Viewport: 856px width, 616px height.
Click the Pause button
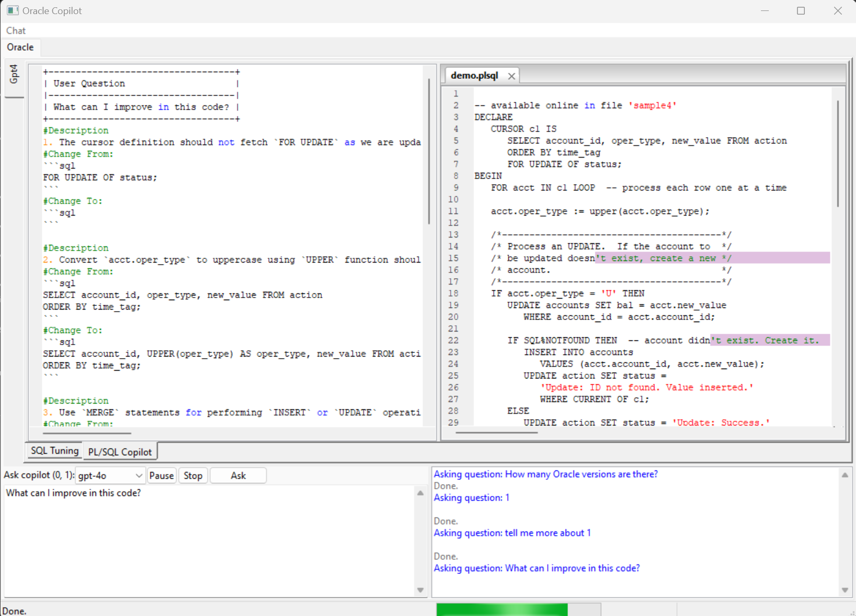(x=161, y=476)
